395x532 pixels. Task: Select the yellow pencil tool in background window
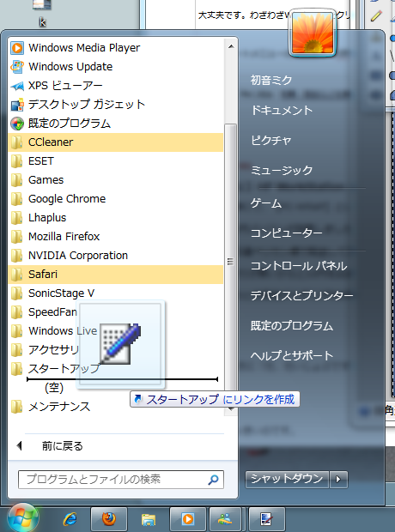[x=376, y=15]
